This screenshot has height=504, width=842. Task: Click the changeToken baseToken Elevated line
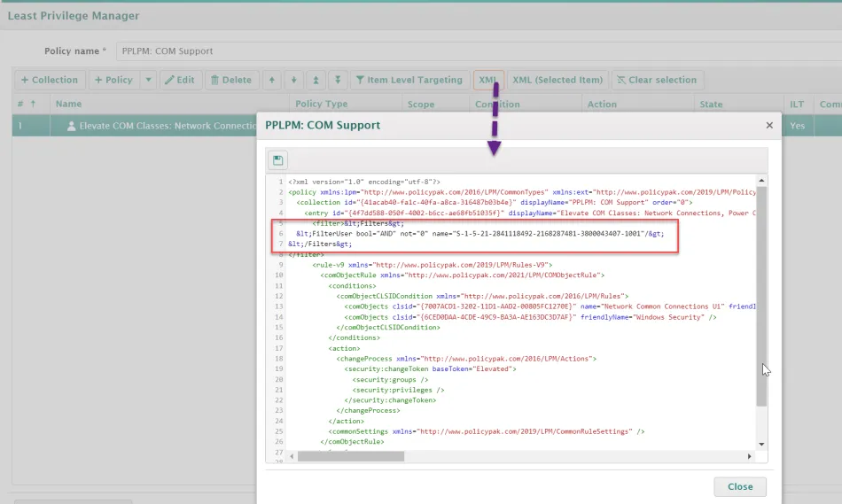[x=430, y=368]
